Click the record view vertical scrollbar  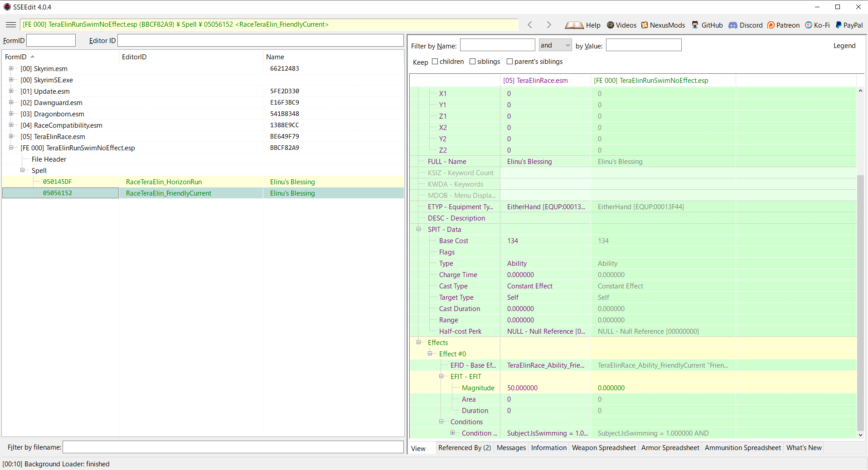point(860,263)
